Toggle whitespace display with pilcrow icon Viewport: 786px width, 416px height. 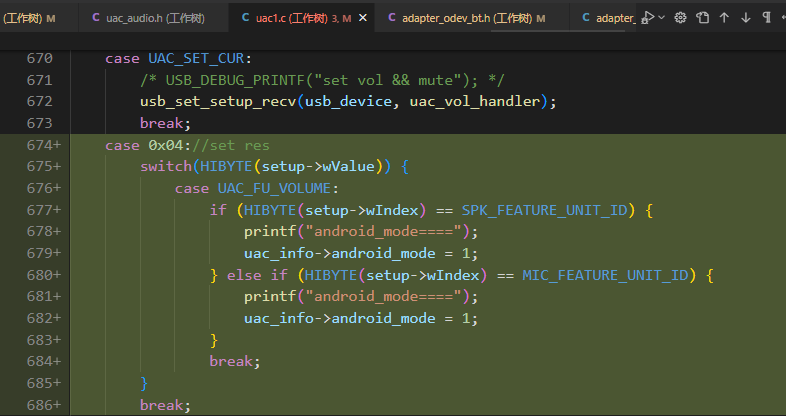pos(766,18)
